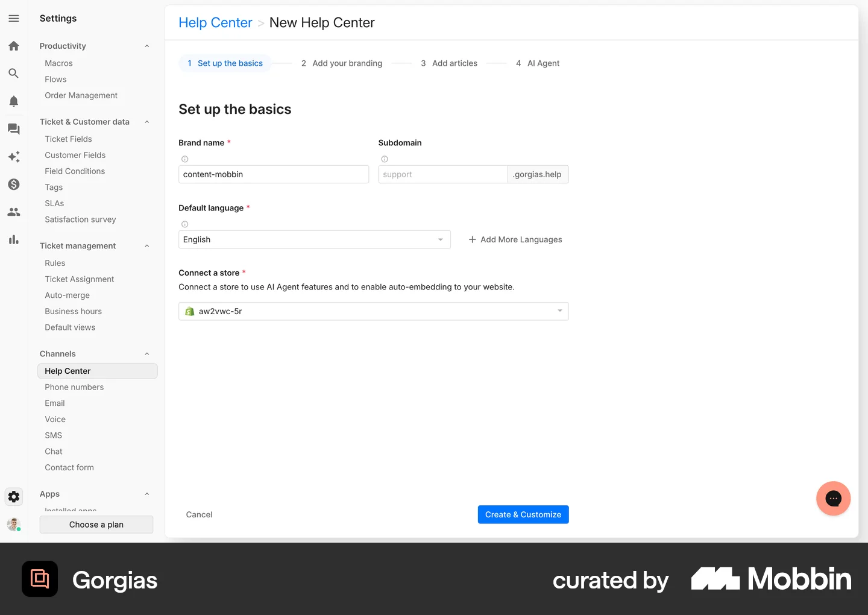Click the user avatar icon
The image size is (868, 615).
[14, 525]
